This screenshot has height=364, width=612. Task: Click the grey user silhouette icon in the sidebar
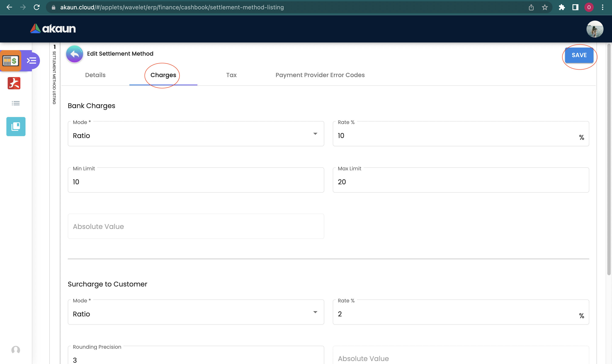tap(16, 350)
